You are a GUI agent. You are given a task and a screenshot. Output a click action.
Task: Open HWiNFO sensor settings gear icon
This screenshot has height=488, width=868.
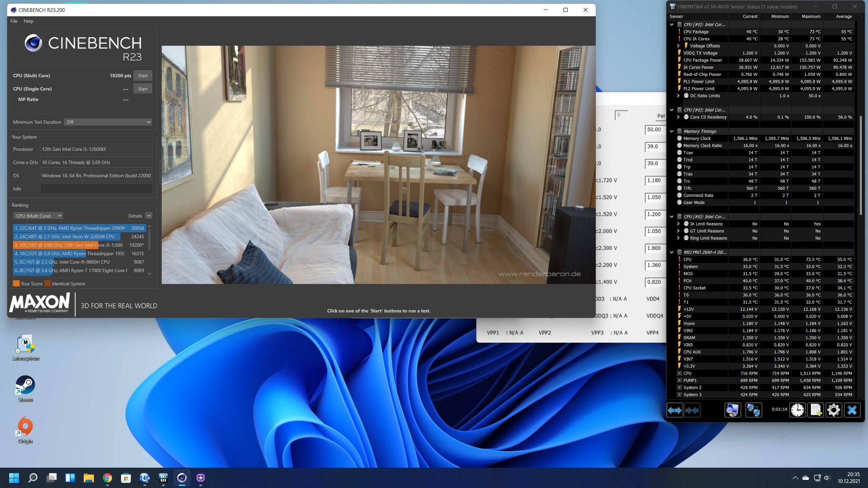coord(833,410)
